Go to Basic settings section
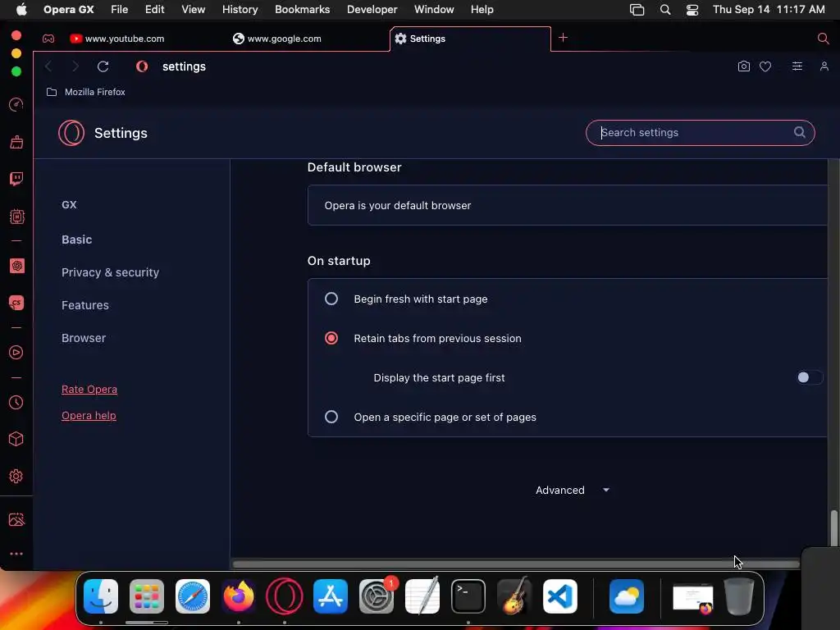840x630 pixels. click(x=76, y=240)
